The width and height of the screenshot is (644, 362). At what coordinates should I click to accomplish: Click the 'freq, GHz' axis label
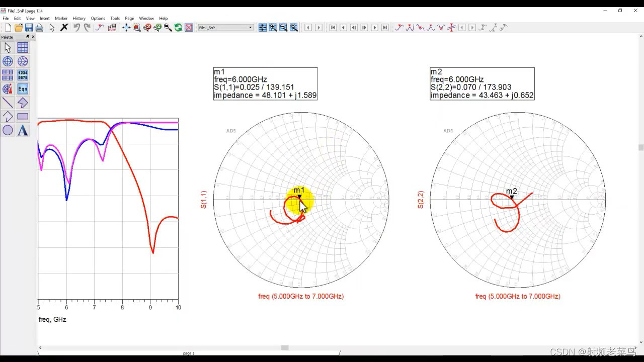pos(52,319)
